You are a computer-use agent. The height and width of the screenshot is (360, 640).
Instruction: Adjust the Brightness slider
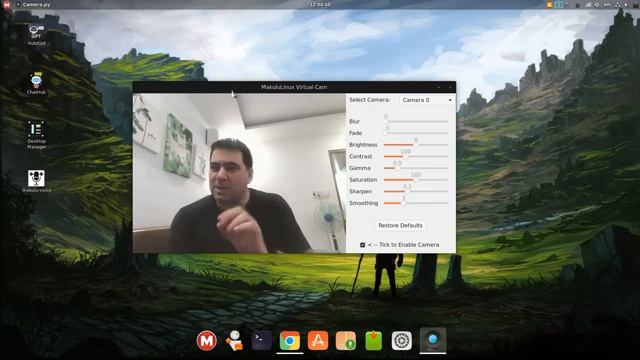click(416, 144)
